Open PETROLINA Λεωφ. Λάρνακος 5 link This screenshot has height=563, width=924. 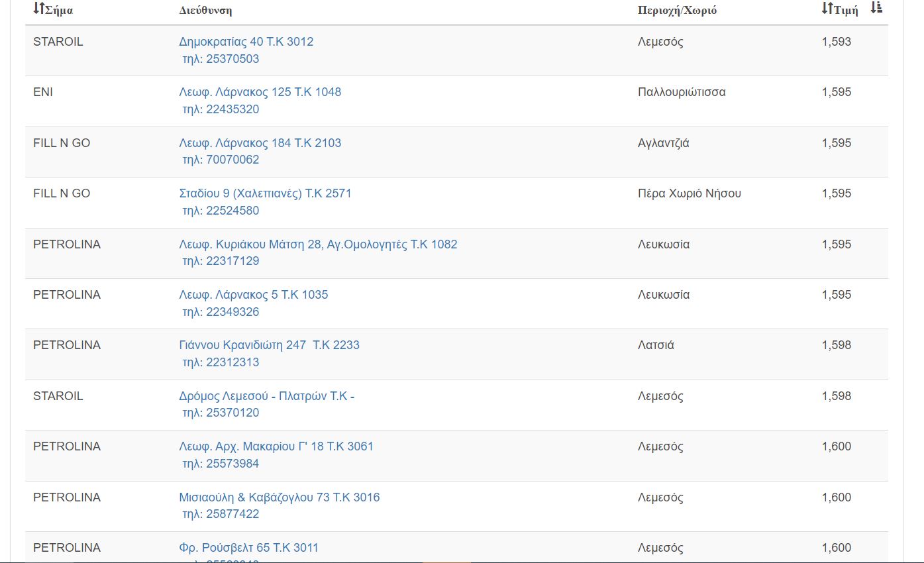click(254, 295)
